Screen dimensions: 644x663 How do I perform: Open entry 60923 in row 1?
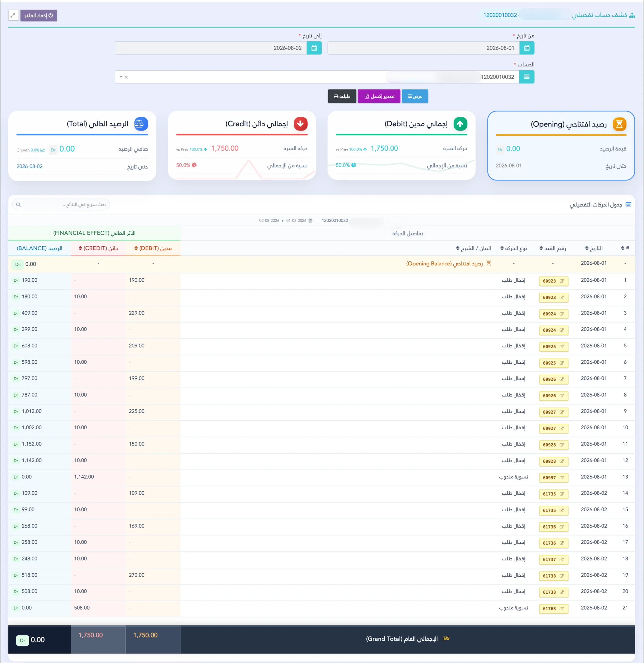pyautogui.click(x=553, y=281)
